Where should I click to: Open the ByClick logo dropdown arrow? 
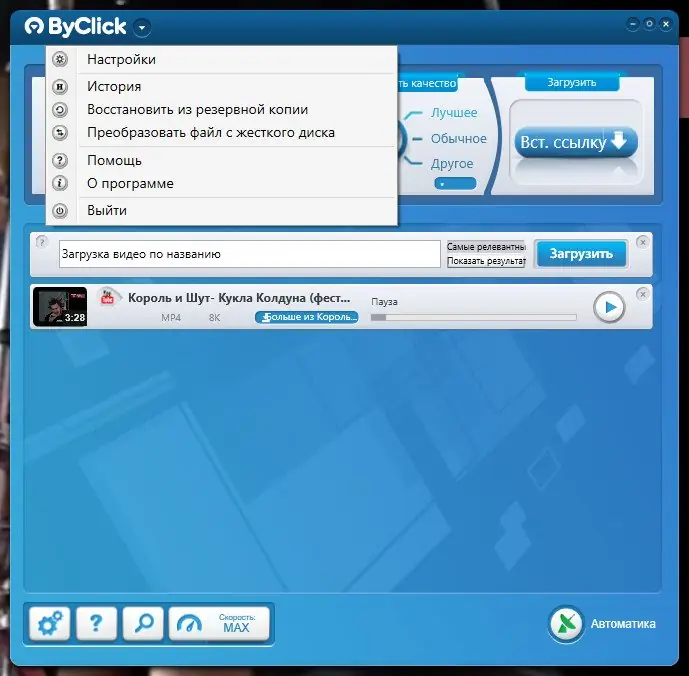141,28
